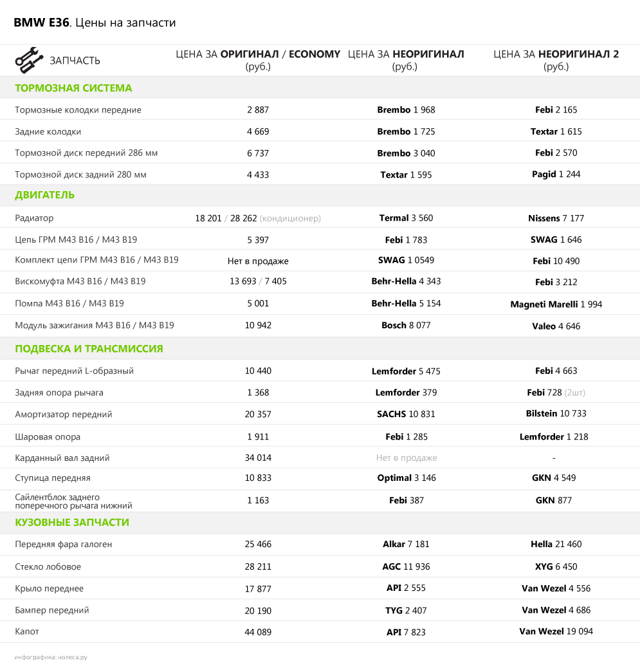The image size is (640, 672).
Task: Select the Стекло лобовое row label
Action: coord(48,567)
